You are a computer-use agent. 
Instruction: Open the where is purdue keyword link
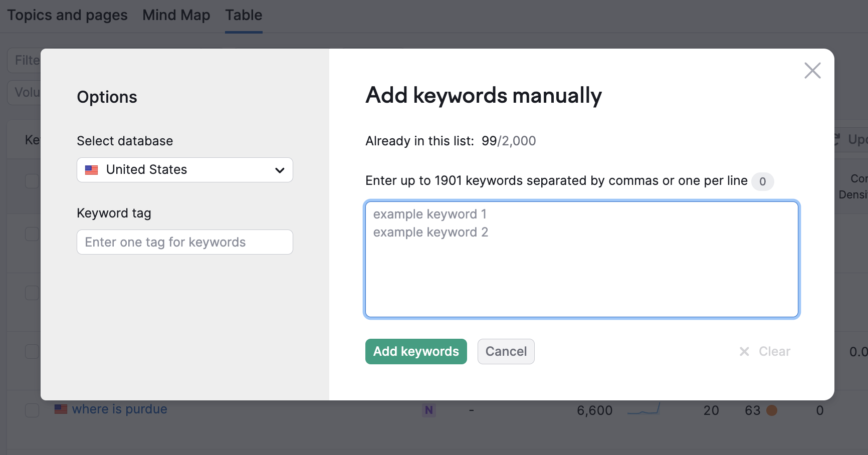(x=119, y=409)
